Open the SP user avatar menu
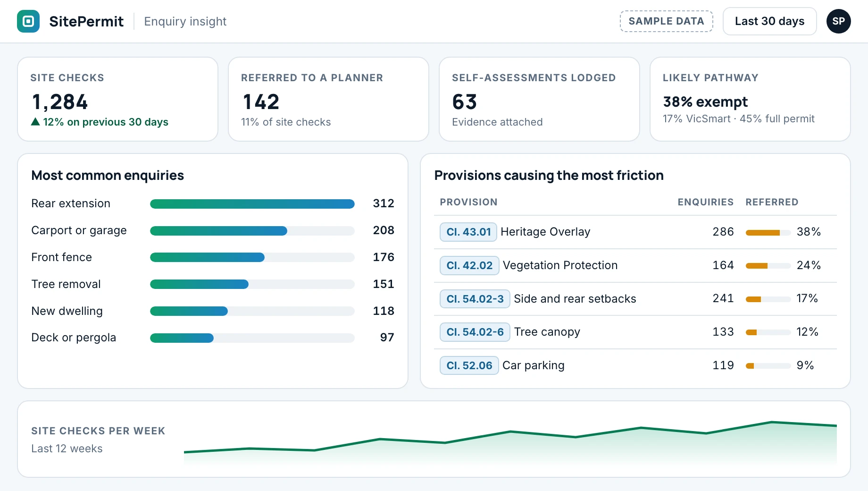The width and height of the screenshot is (868, 491). pyautogui.click(x=838, y=21)
